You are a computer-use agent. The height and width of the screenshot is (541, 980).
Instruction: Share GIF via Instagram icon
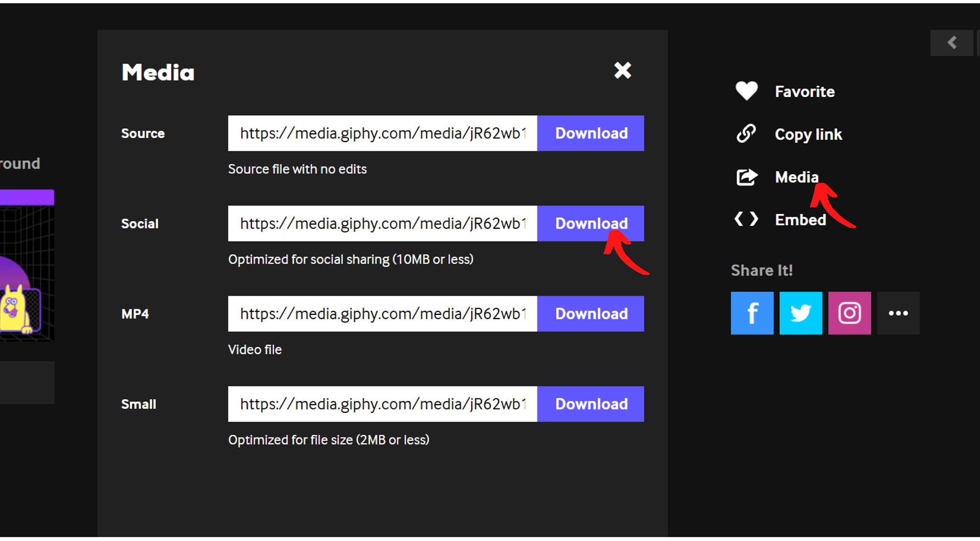click(x=849, y=313)
